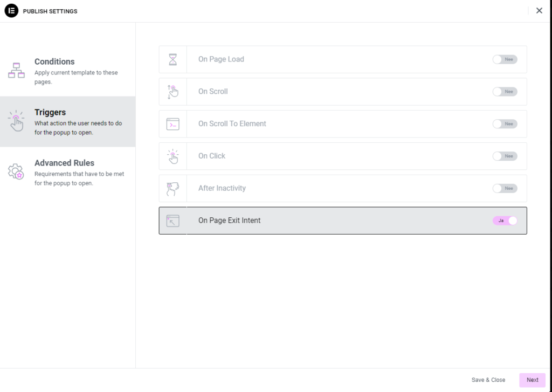The width and height of the screenshot is (552, 392).
Task: Click the After Inactivity label
Action: tap(222, 188)
